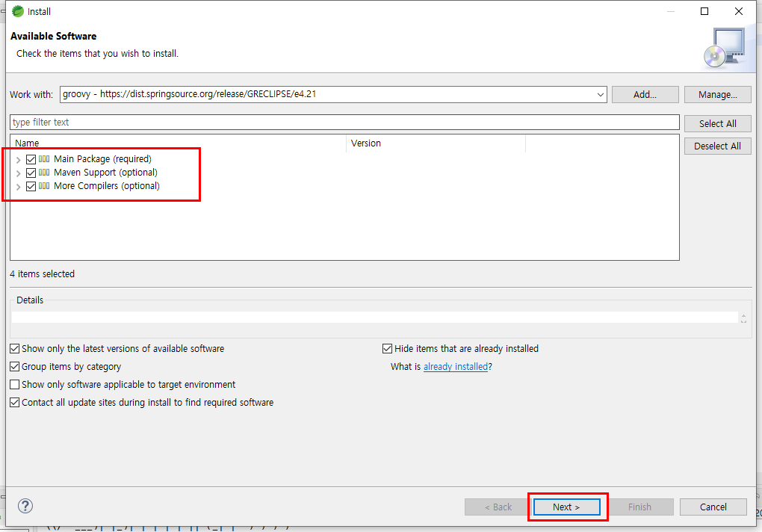Click the Cancel button

click(713, 507)
